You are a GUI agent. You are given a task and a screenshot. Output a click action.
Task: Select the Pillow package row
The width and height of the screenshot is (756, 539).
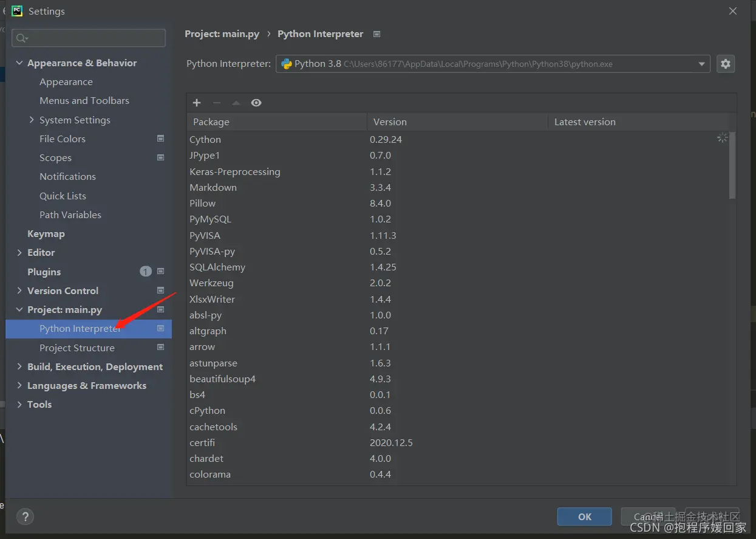[x=458, y=203]
